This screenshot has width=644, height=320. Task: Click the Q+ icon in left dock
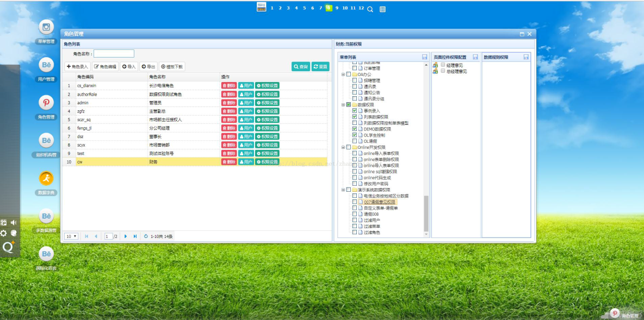click(9, 247)
